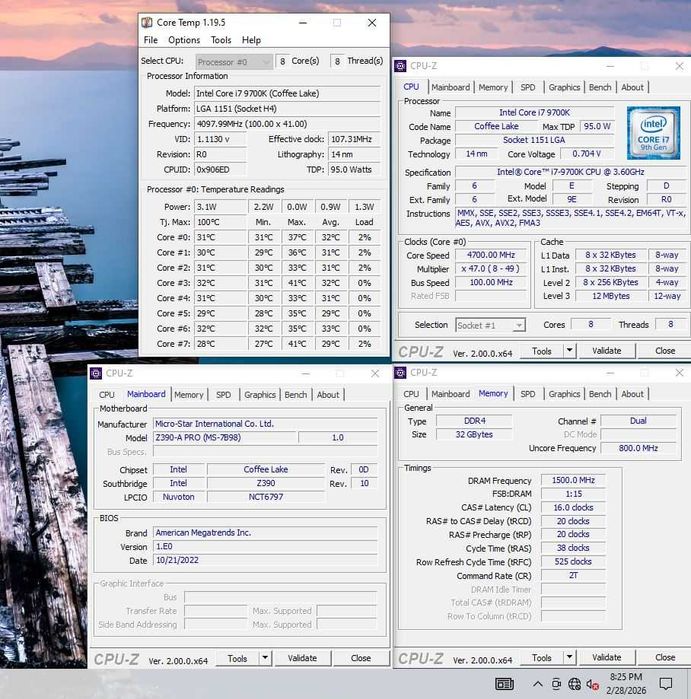Click the Core #3 temperature 32°C
691x699 pixels.
click(220, 283)
